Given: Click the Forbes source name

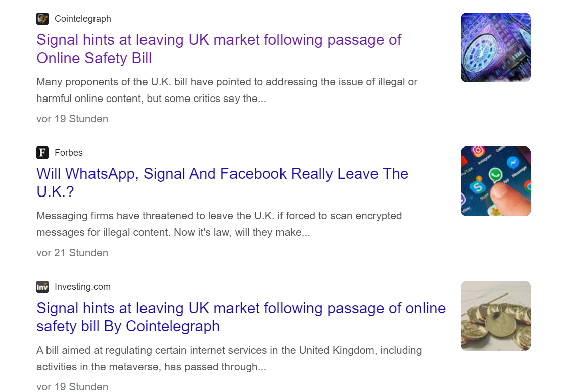Looking at the screenshot, I should tap(68, 153).
